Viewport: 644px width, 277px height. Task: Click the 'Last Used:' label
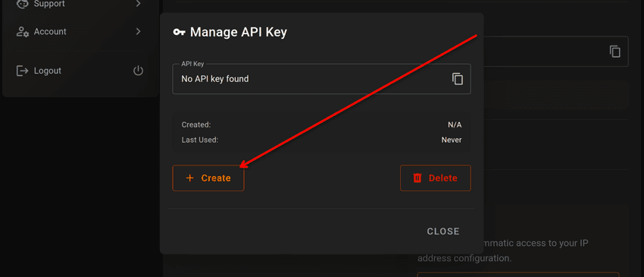click(199, 140)
